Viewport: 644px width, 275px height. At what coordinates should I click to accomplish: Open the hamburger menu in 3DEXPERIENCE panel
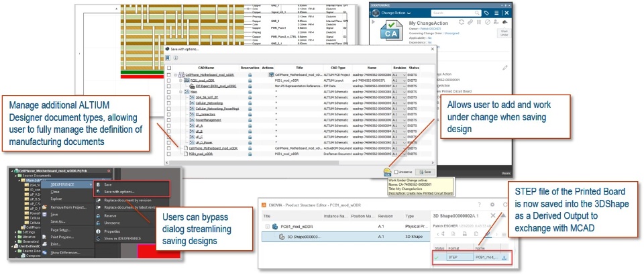[x=496, y=13]
